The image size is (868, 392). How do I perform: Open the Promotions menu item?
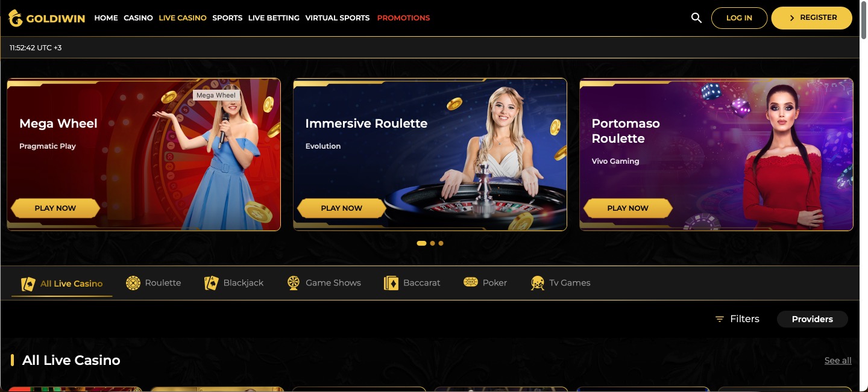click(x=403, y=18)
